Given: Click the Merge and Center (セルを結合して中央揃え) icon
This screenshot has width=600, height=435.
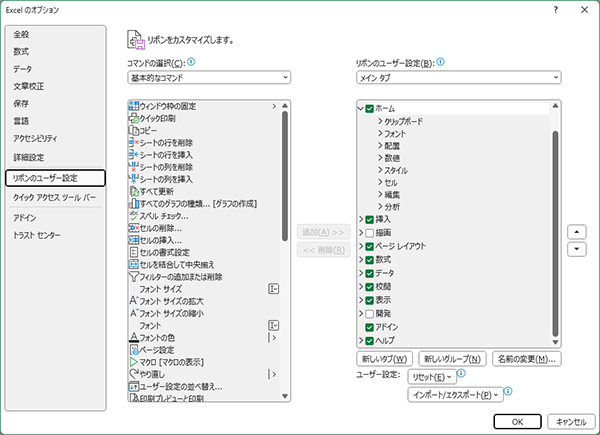Looking at the screenshot, I should [134, 264].
